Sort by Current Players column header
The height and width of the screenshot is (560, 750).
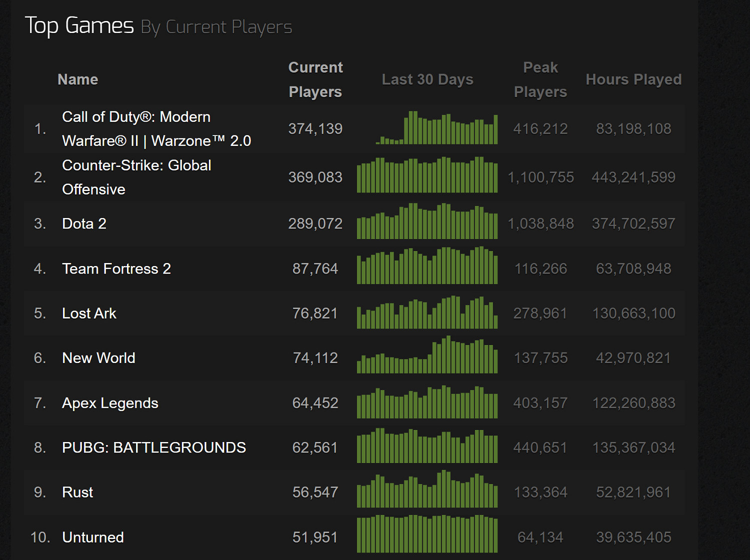pos(315,79)
